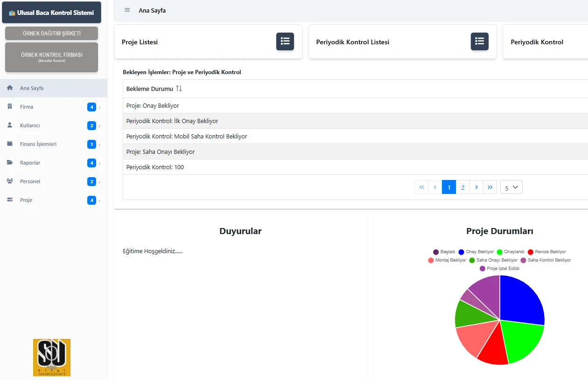The image size is (588, 380).
Task: Go to the next results page
Action: 476,187
